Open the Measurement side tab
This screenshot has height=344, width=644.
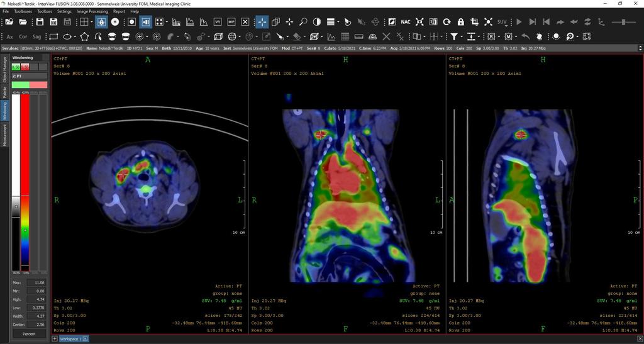[5, 135]
